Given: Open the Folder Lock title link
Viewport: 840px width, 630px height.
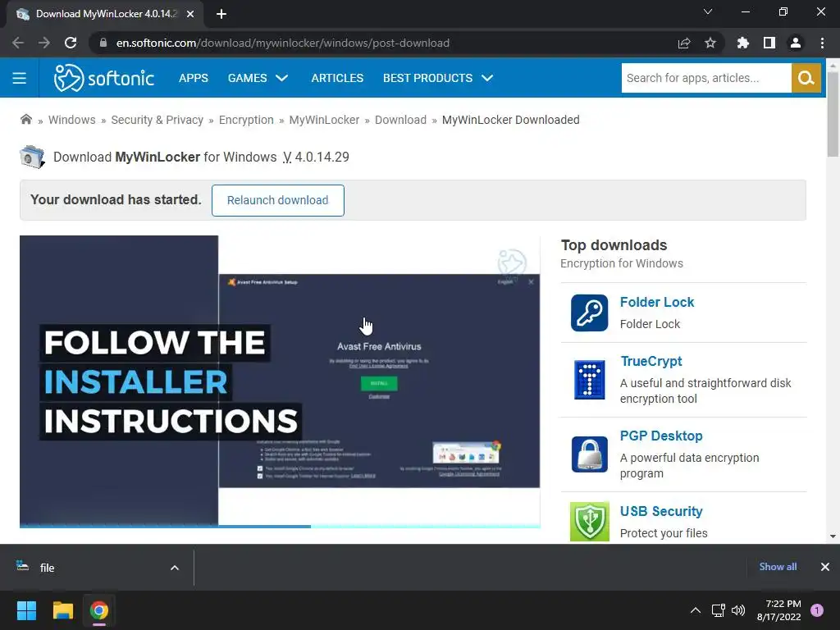Looking at the screenshot, I should point(657,302).
